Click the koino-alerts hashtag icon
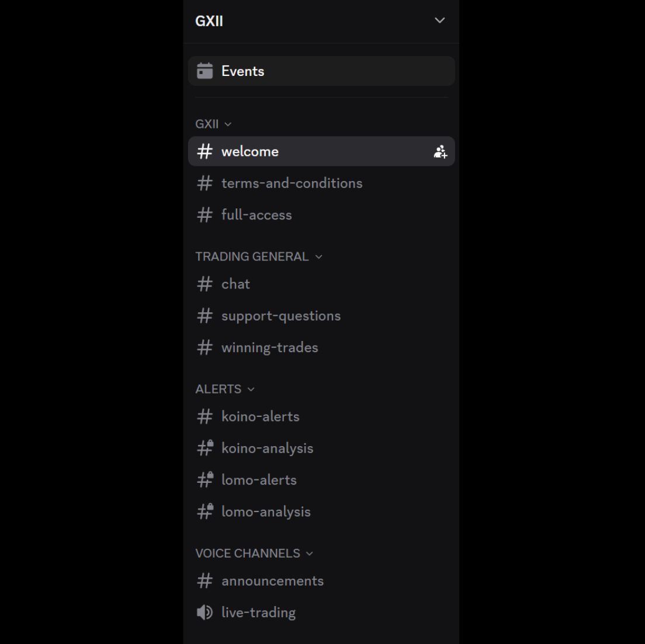Viewport: 645px width, 644px height. pyautogui.click(x=204, y=416)
